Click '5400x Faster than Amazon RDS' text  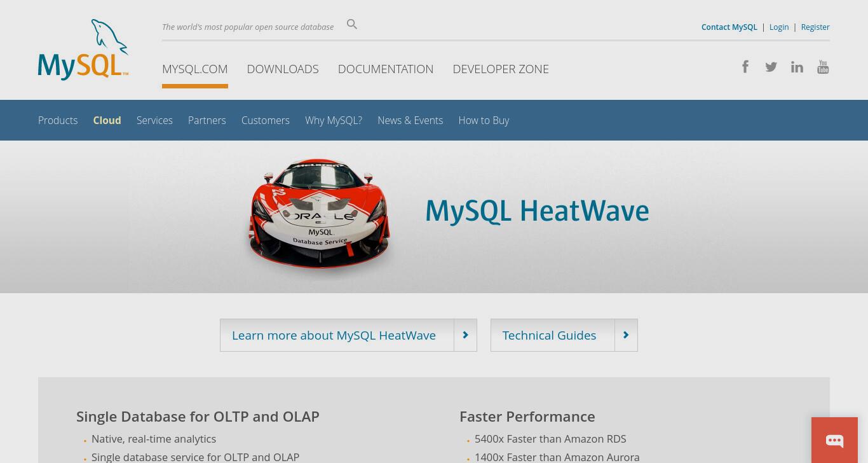coord(550,439)
